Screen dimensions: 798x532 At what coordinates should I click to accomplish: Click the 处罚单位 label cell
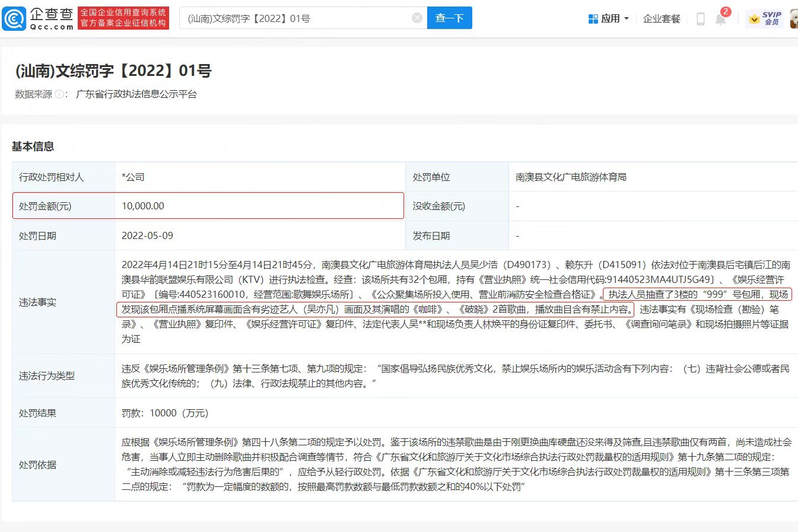(457, 177)
